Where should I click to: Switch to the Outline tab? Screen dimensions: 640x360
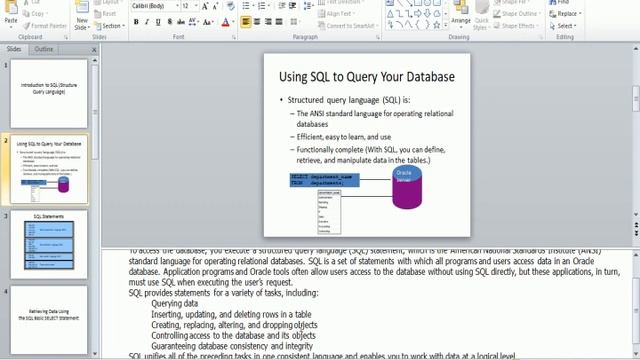pos(43,49)
